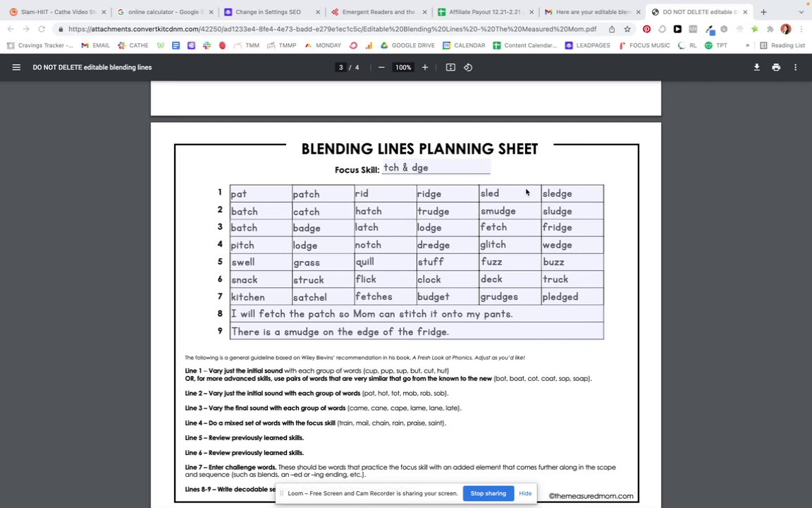The image size is (812, 508).
Task: Open the Google Docs bookmark icon
Action: coord(176,46)
